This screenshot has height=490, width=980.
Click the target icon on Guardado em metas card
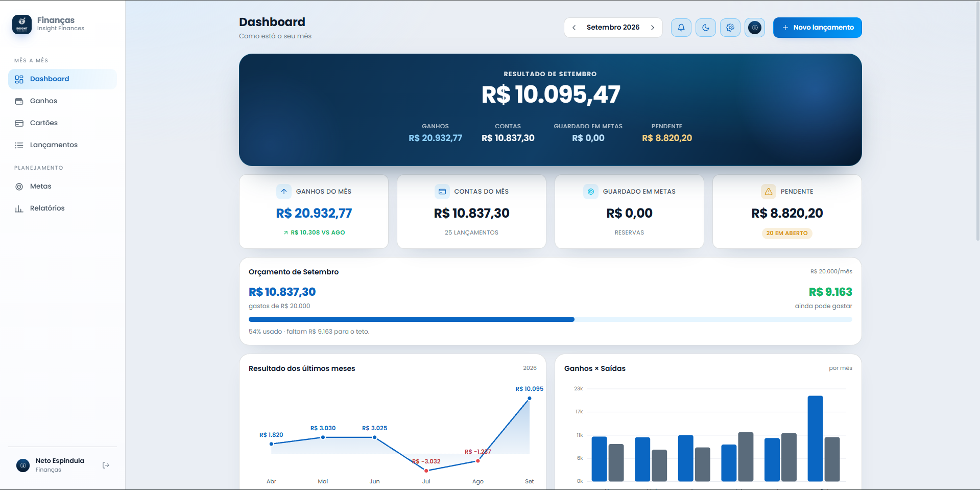[x=591, y=192]
